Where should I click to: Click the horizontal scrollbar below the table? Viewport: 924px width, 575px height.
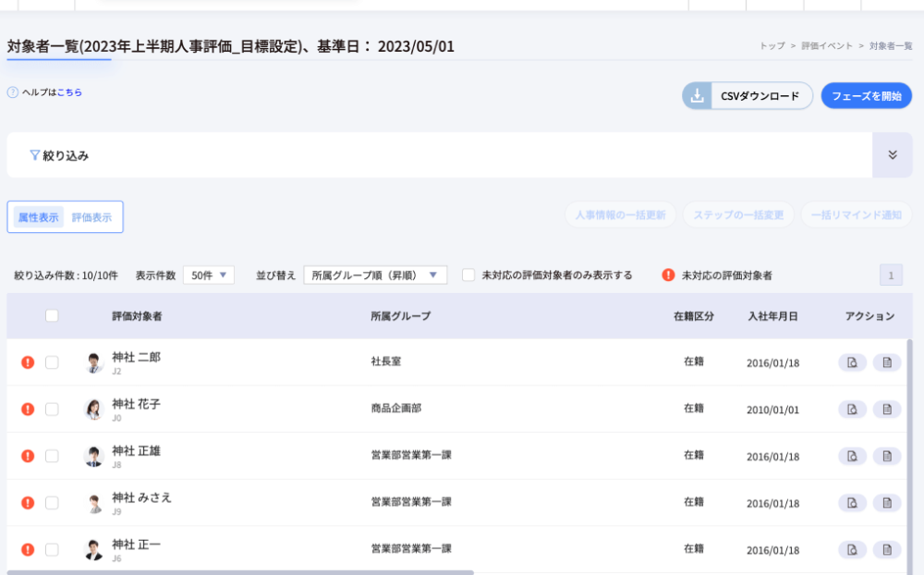(x=240, y=572)
